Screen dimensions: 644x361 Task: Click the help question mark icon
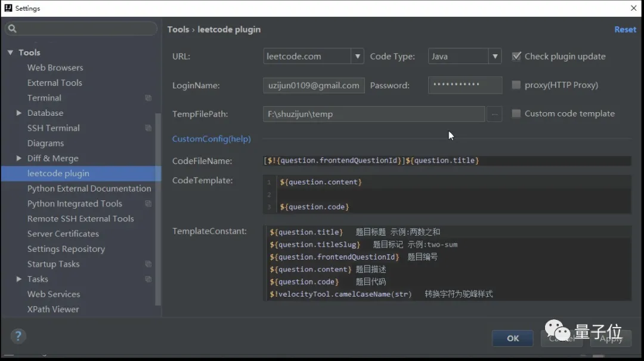coord(18,336)
